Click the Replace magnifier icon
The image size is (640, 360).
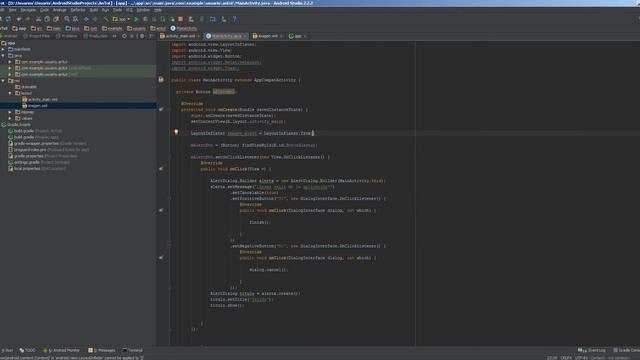coord(76,19)
